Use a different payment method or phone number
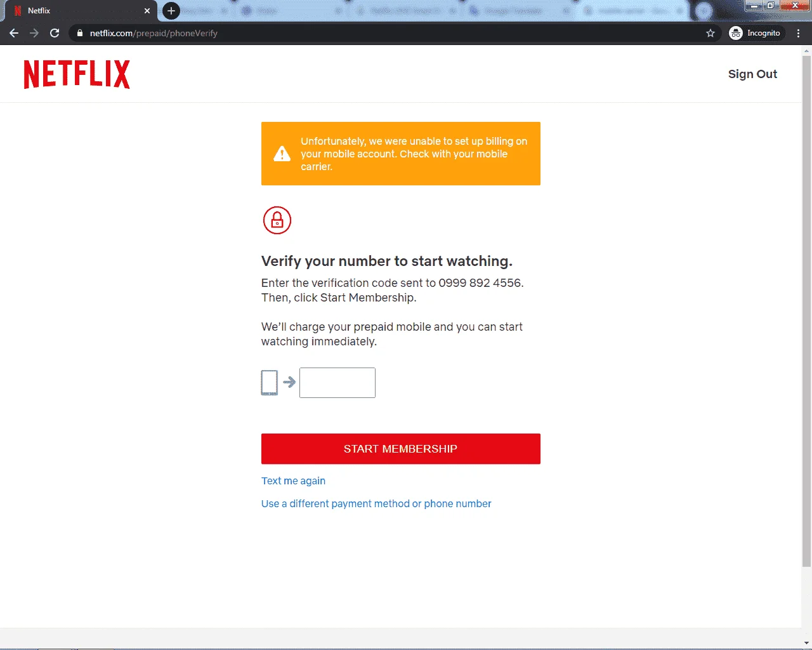Viewport: 812px width, 650px height. pos(376,504)
